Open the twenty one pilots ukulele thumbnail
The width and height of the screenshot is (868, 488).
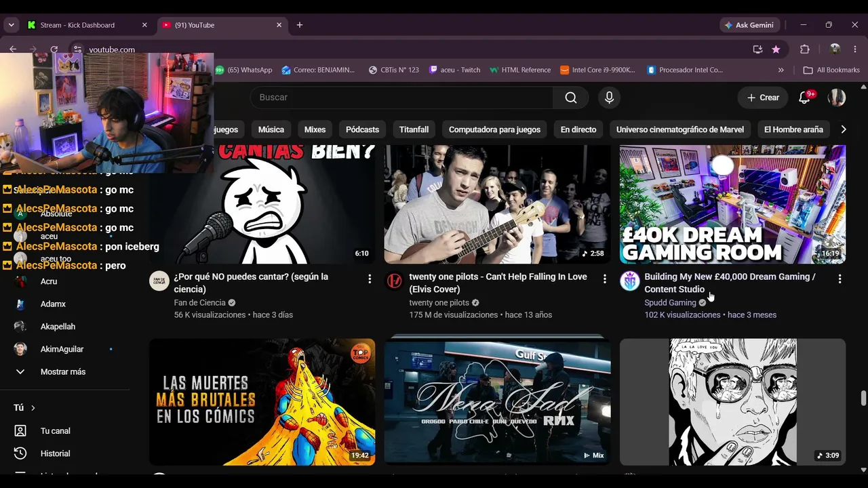[x=497, y=204]
